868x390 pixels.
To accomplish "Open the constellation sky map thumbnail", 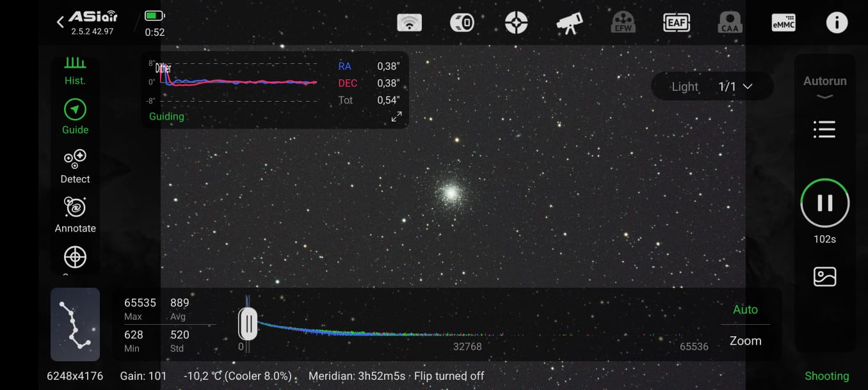I will [75, 324].
